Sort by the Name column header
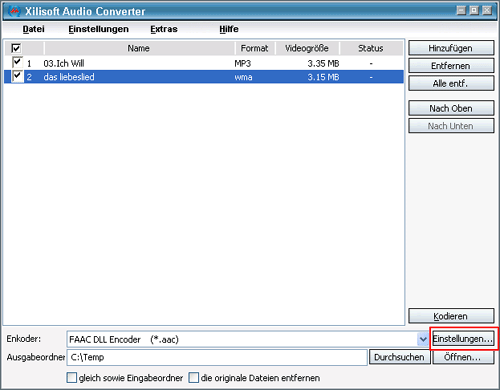The width and height of the screenshot is (500, 390). 139,48
